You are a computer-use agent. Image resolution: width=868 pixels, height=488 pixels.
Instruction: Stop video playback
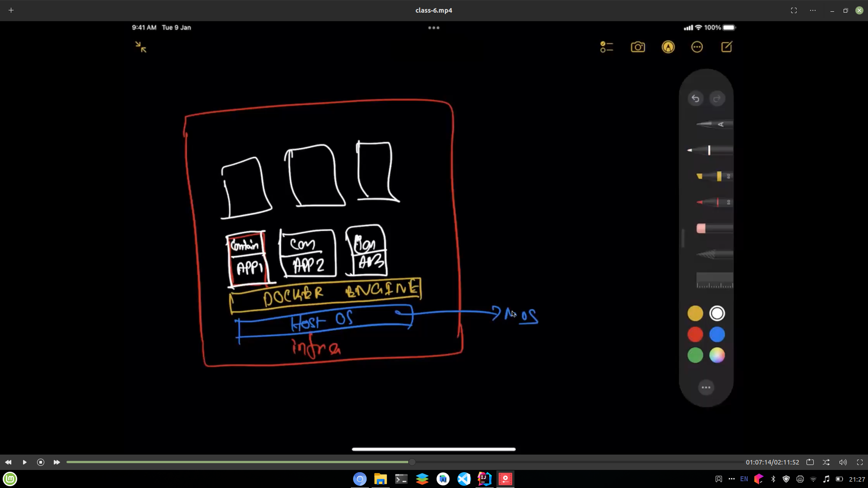point(41,462)
